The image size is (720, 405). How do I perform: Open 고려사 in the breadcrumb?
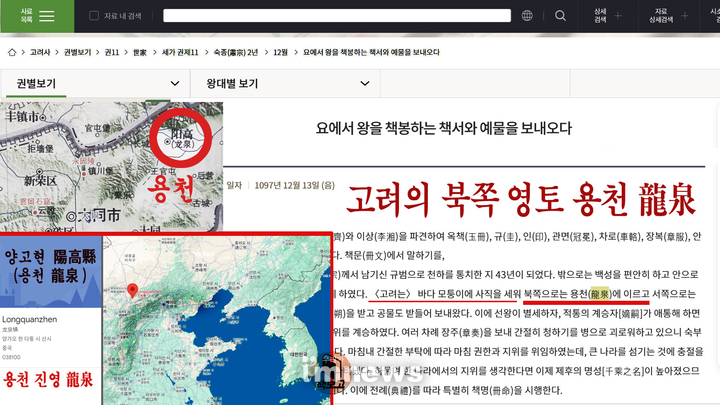click(39, 51)
